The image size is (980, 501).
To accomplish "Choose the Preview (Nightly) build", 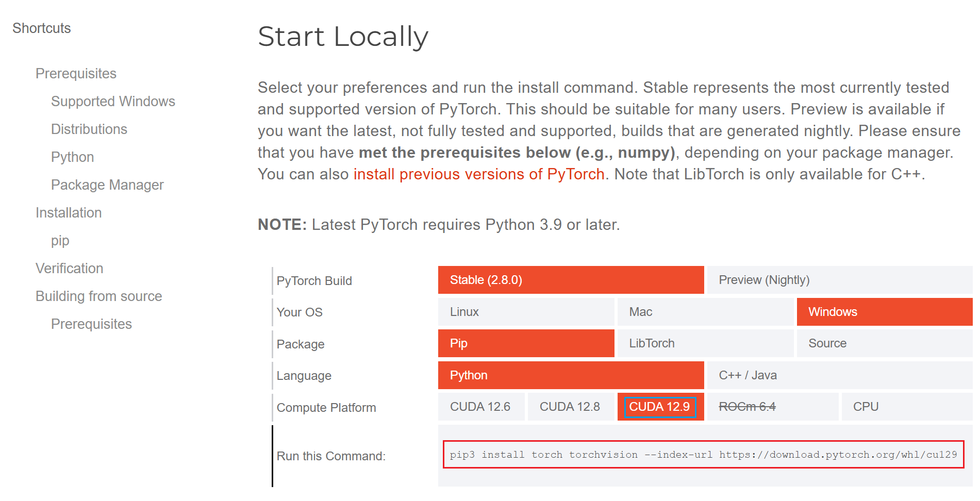I will [840, 280].
